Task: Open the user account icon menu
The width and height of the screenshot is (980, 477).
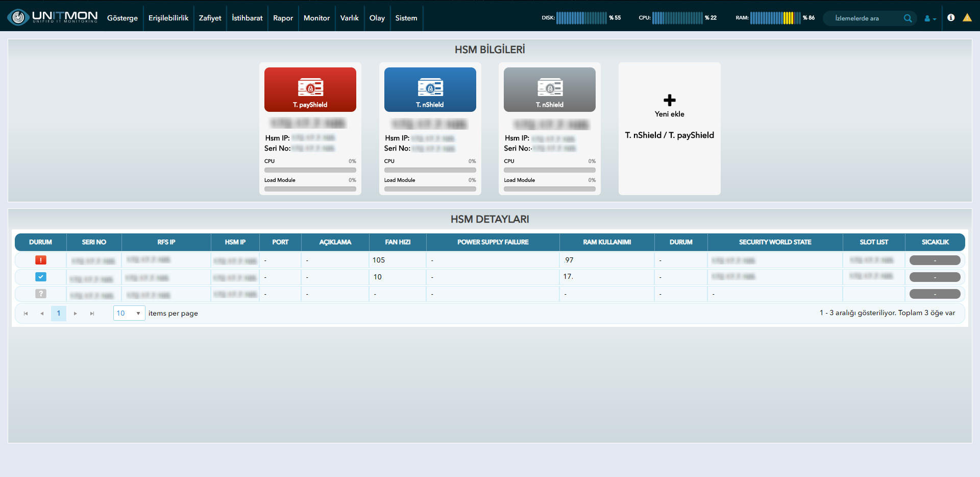Action: point(930,18)
